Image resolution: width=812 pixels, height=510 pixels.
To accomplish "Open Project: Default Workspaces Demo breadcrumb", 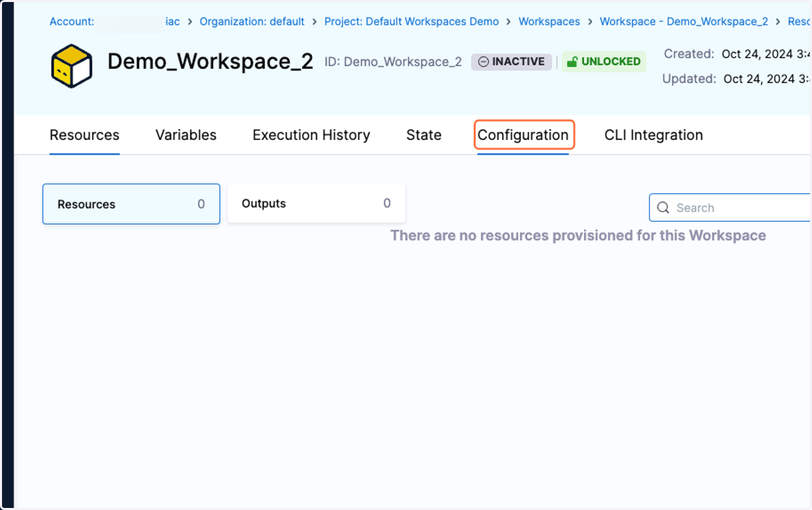I will pos(411,21).
